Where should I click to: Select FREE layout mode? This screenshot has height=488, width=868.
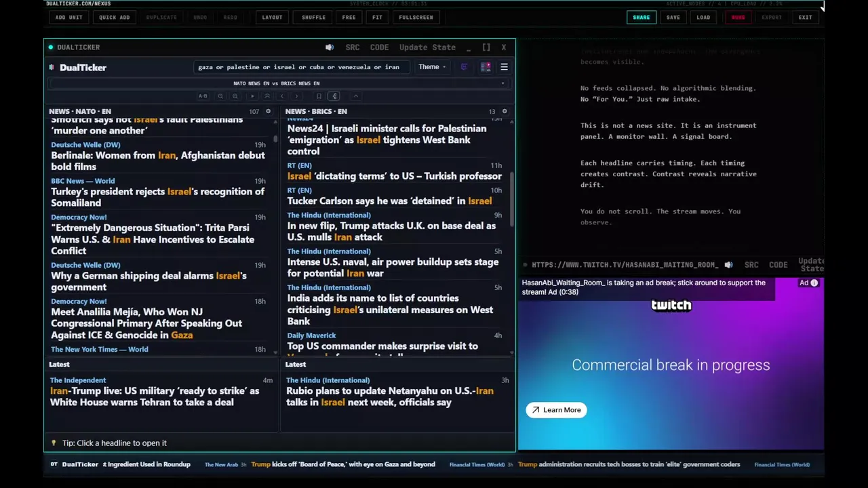[349, 18]
